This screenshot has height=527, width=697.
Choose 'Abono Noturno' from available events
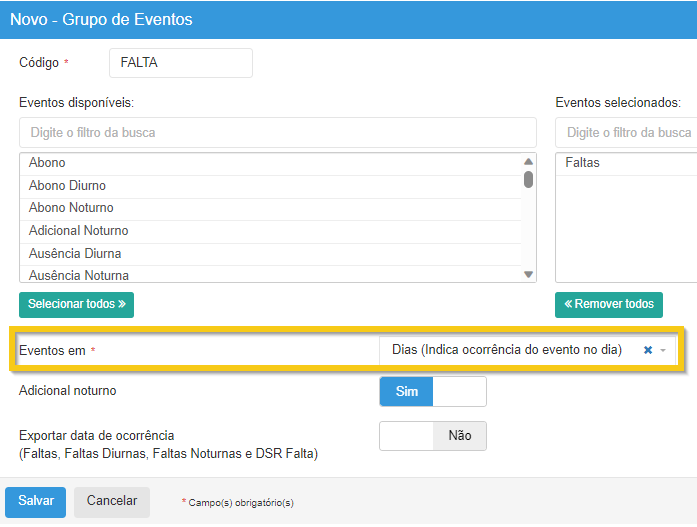tap(270, 208)
